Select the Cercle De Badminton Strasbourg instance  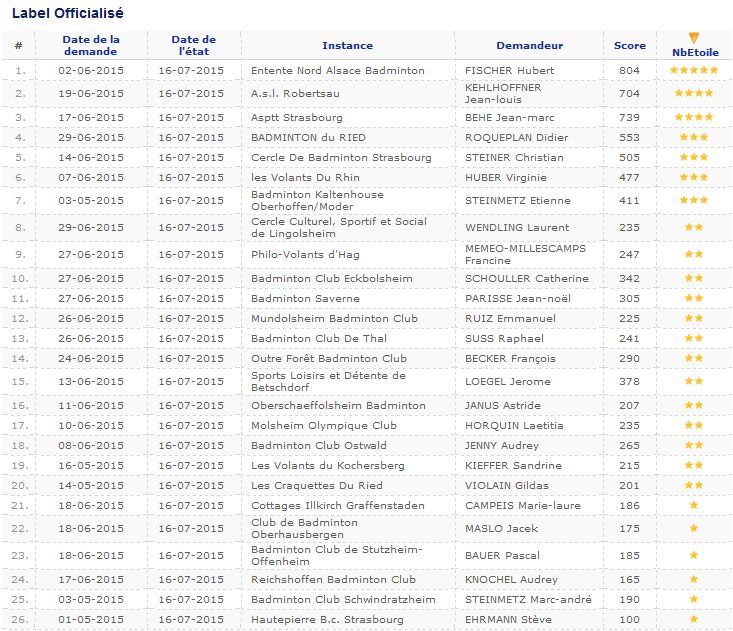341,157
